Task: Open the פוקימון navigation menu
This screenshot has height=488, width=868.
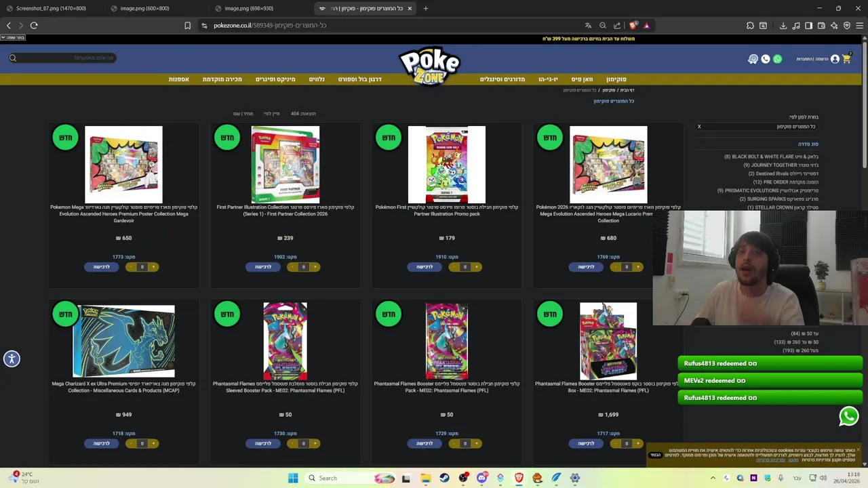Action: (x=616, y=79)
